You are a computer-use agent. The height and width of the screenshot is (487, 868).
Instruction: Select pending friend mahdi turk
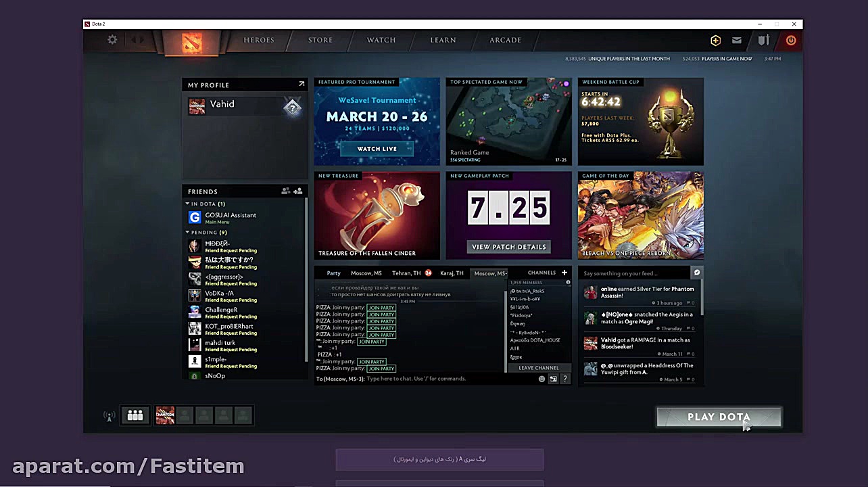[x=246, y=346]
